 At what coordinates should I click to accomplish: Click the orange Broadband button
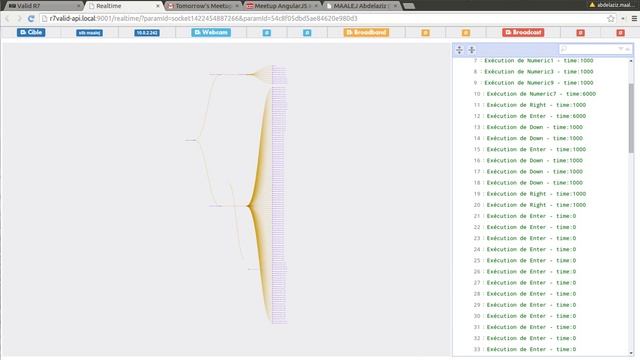[366, 32]
